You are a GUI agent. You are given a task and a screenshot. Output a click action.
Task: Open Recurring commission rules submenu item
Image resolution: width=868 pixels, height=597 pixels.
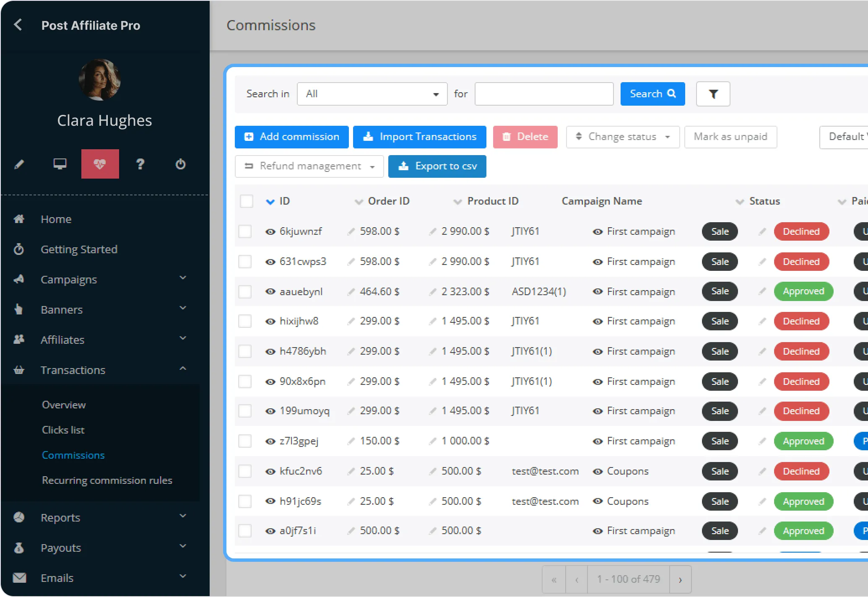pos(107,480)
